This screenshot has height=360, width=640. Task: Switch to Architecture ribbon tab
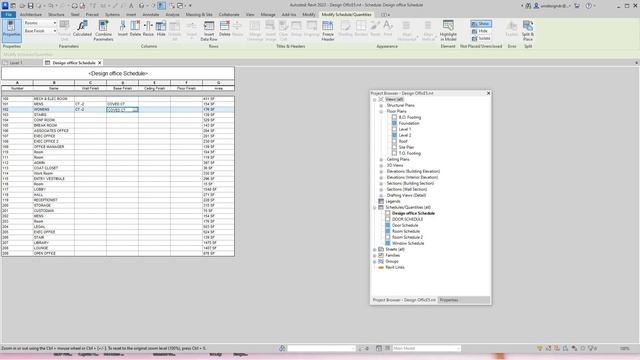pos(31,14)
